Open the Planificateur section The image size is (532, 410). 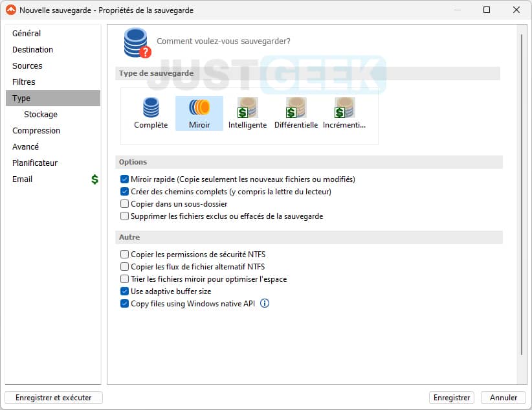(x=53, y=163)
